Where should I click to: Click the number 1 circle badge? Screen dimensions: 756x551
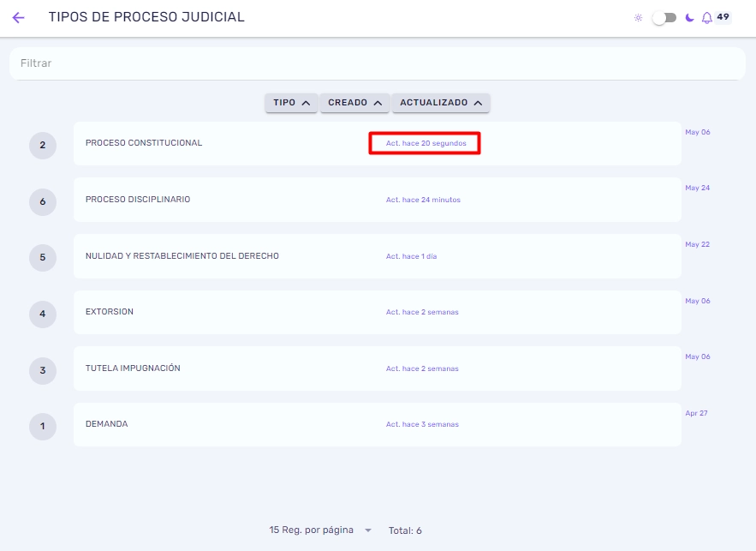(x=43, y=427)
